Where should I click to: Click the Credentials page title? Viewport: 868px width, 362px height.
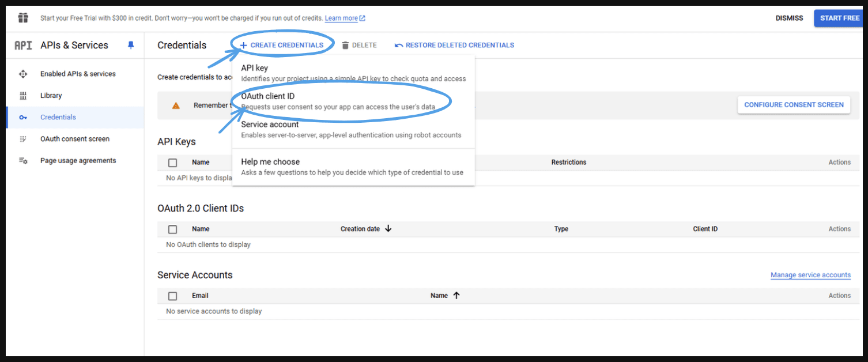(182, 45)
